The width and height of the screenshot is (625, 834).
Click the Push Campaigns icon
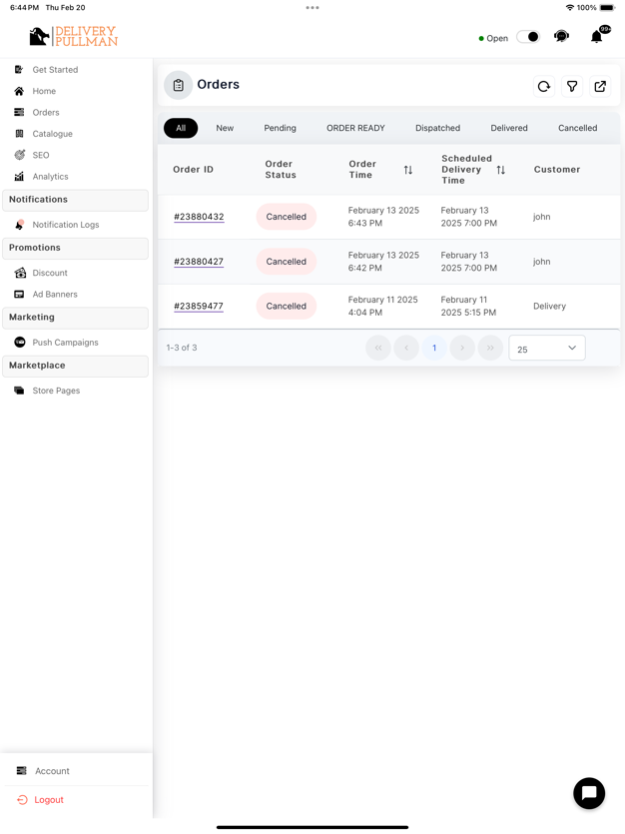click(20, 342)
